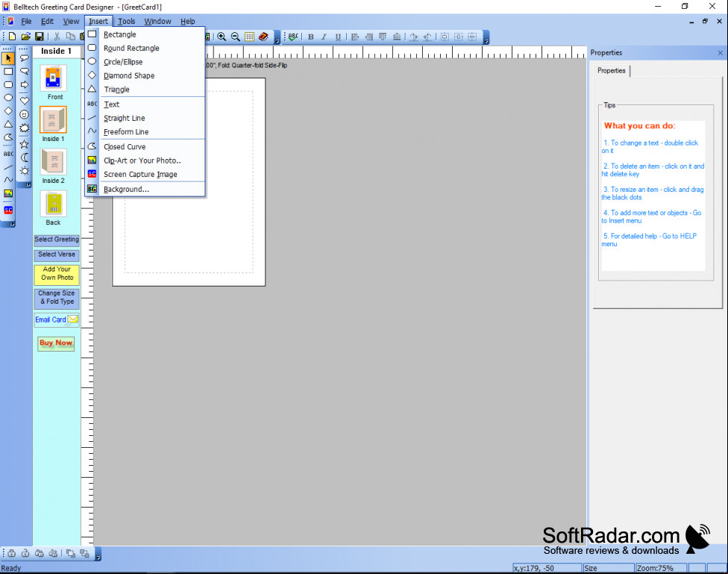
Task: Click the Select Greeting button
Action: pyautogui.click(x=57, y=240)
